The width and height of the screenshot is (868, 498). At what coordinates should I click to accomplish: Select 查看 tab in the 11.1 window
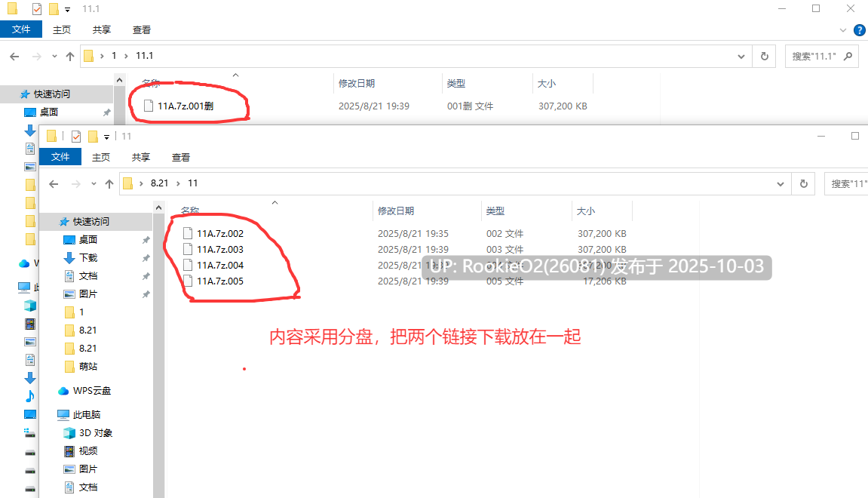pyautogui.click(x=141, y=30)
